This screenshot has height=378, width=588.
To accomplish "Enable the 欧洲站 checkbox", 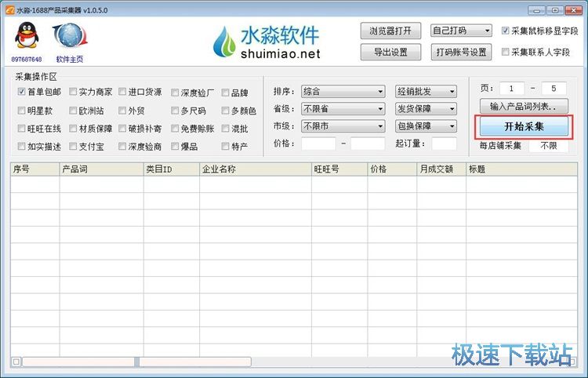I will [73, 111].
